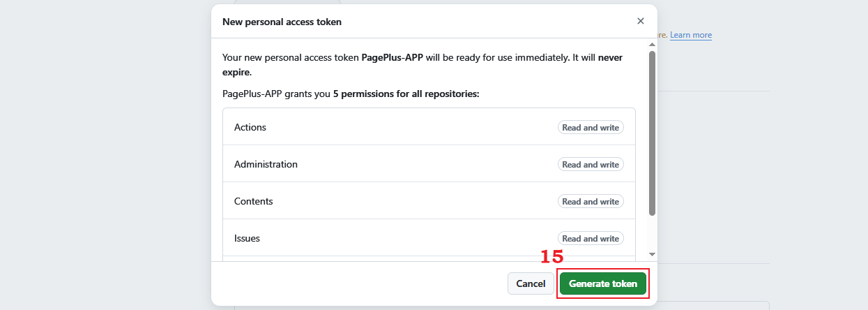Click the New personal access token title
Screen dimensions: 868x310
point(282,22)
